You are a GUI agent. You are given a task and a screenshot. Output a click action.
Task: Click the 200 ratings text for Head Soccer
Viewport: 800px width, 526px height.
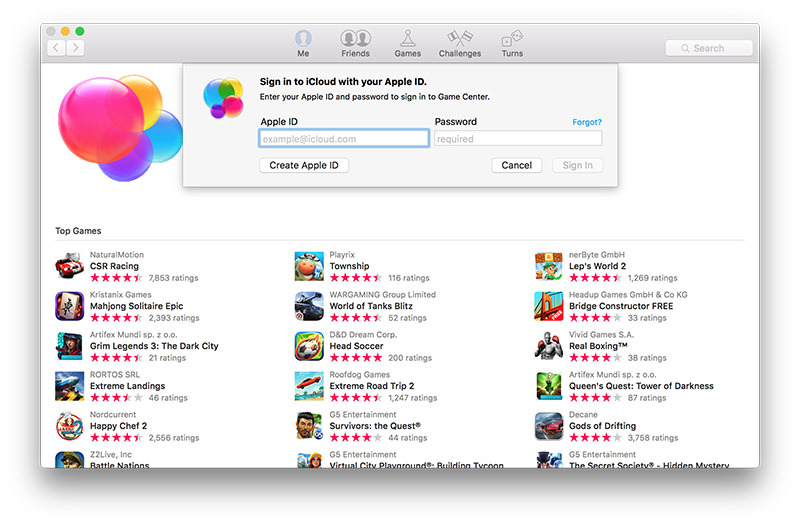click(x=410, y=358)
